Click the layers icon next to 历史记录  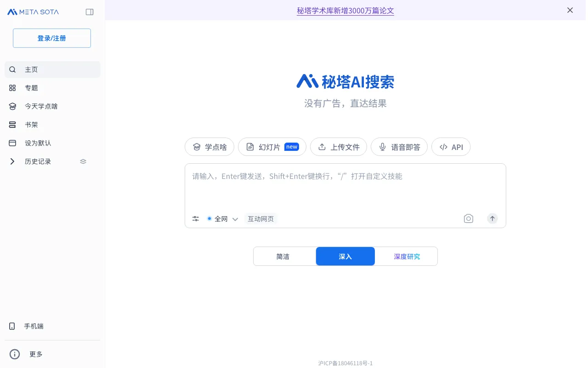pyautogui.click(x=83, y=161)
